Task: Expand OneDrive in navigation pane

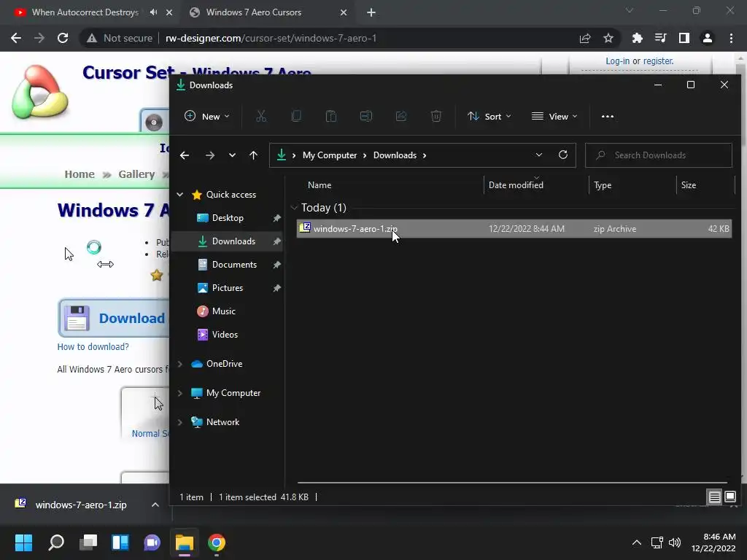Action: click(x=180, y=364)
